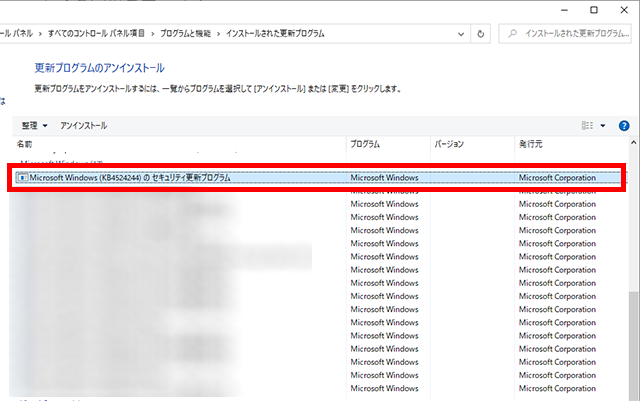Sort by 発行元 column header

click(532, 145)
